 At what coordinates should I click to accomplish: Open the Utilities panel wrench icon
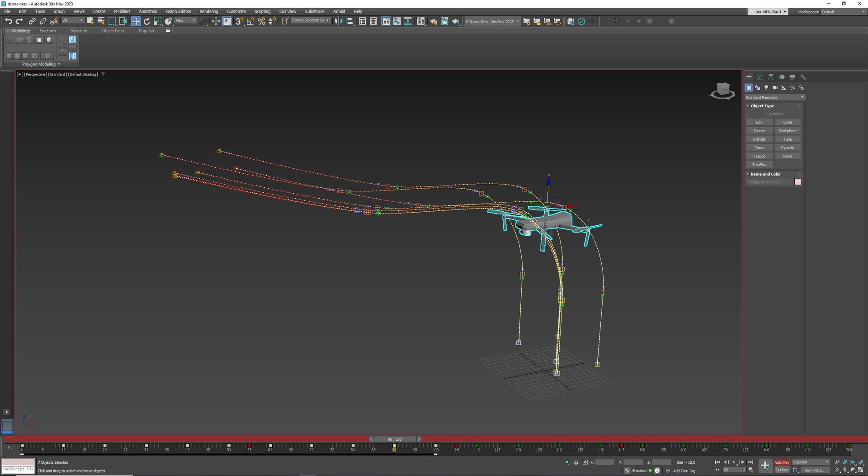[x=803, y=77]
